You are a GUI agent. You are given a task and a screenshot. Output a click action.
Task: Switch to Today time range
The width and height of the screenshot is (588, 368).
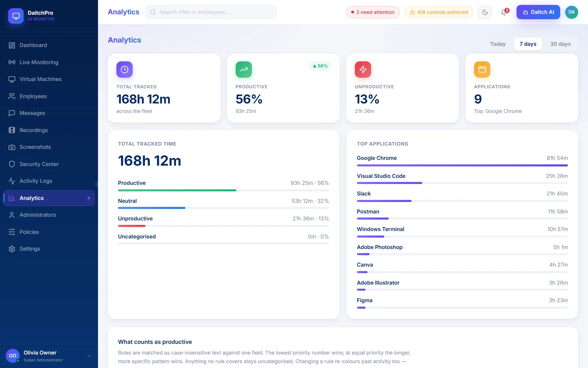[498, 44]
